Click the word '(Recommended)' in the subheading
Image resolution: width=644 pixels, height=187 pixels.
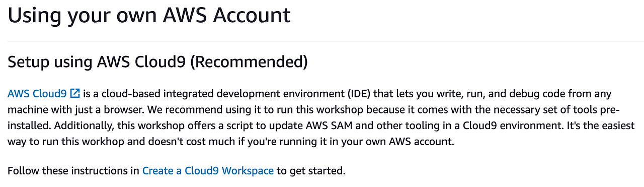(x=250, y=62)
